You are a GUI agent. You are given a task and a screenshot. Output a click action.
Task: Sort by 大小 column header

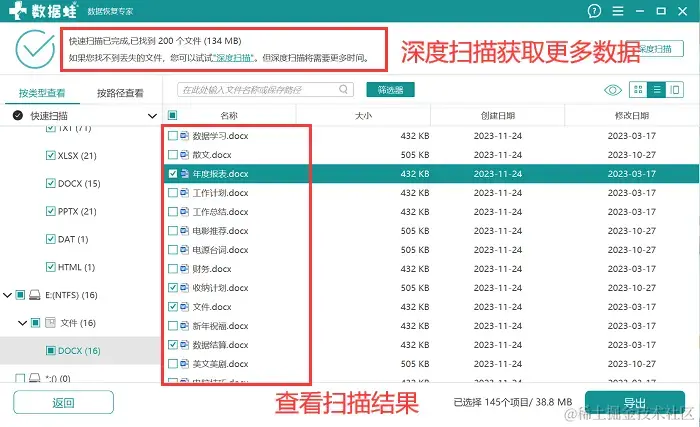(x=363, y=116)
